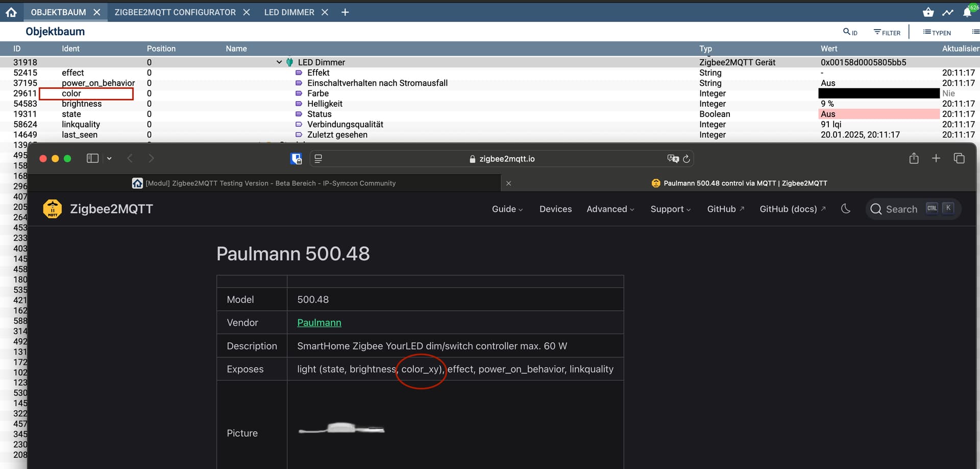Viewport: 980px width, 469px height.
Task: Open the FILTER option
Action: (x=887, y=32)
